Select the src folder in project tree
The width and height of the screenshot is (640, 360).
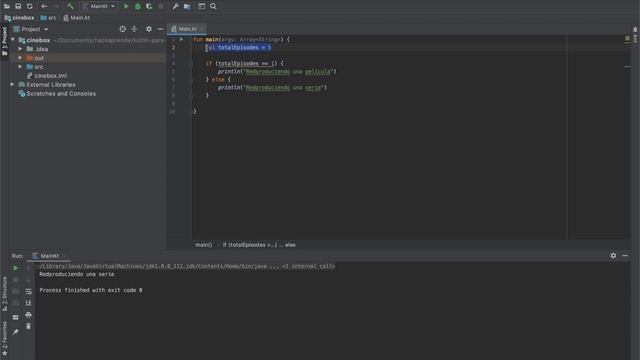pos(35,67)
